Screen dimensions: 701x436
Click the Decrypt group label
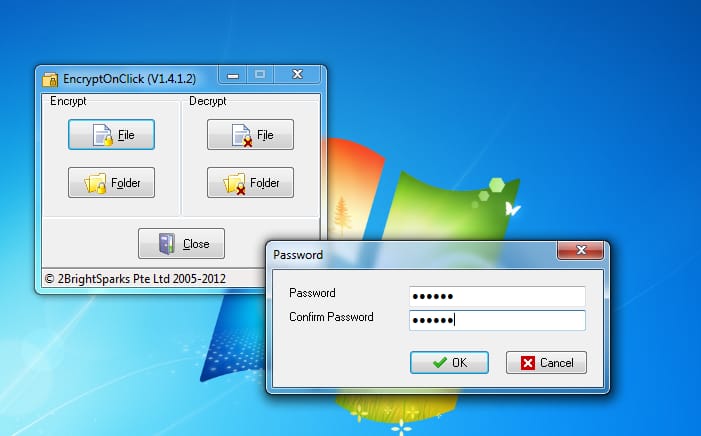click(208, 101)
